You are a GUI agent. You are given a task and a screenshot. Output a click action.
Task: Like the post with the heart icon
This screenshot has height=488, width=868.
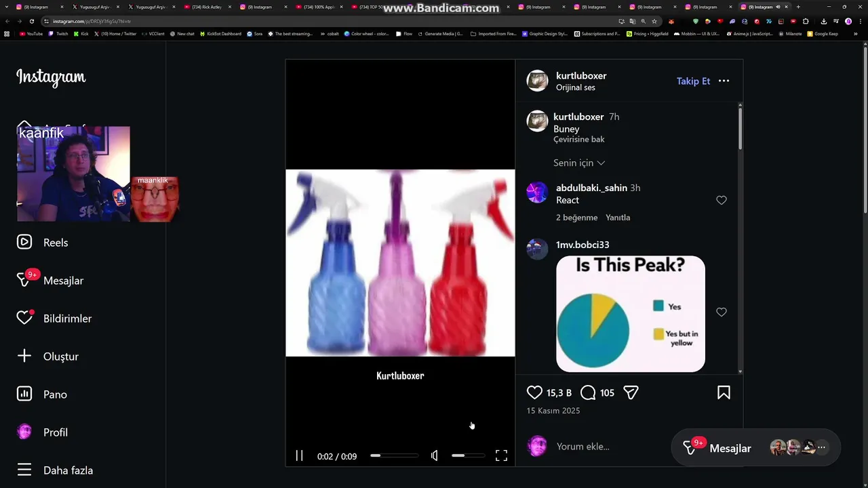coord(534,392)
